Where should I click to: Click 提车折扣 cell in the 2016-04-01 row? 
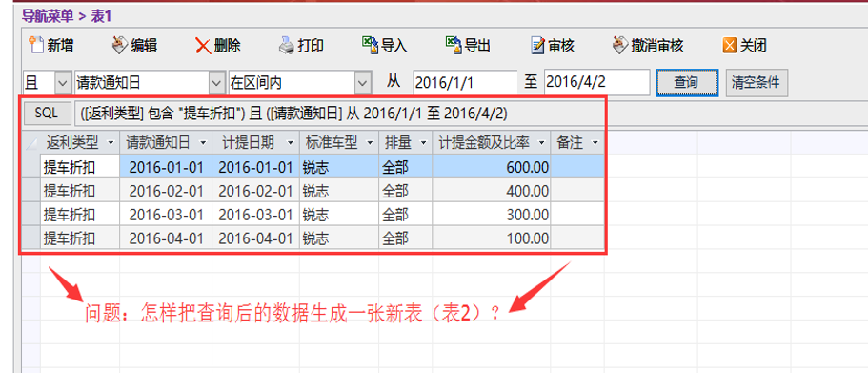[80, 238]
